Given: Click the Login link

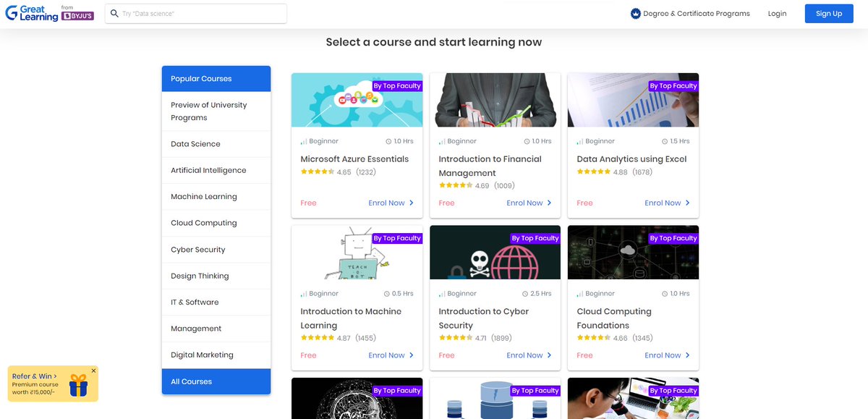Looking at the screenshot, I should [x=778, y=14].
